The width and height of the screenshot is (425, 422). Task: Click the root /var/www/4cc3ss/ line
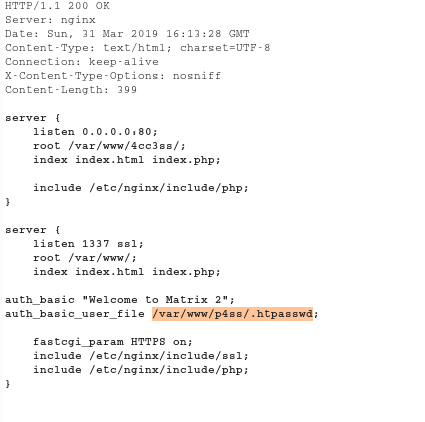[x=109, y=146]
